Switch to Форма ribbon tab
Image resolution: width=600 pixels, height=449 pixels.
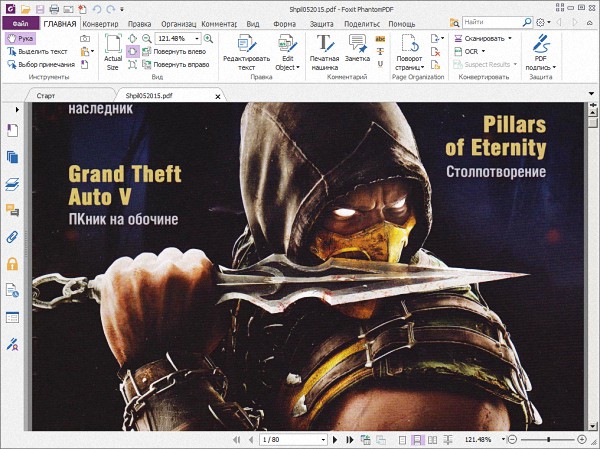pyautogui.click(x=284, y=24)
